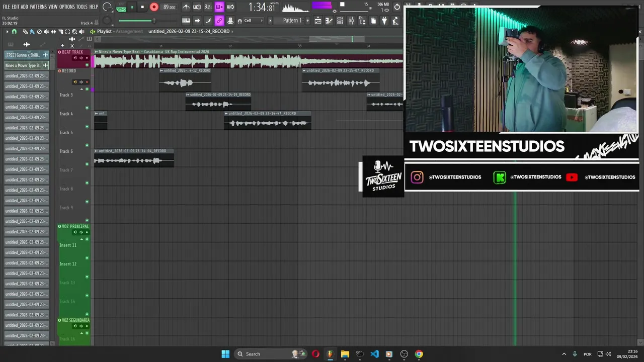Viewport: 644px width, 362px height.
Task: Select the Playback scrub speaker tool
Action: tap(82, 32)
